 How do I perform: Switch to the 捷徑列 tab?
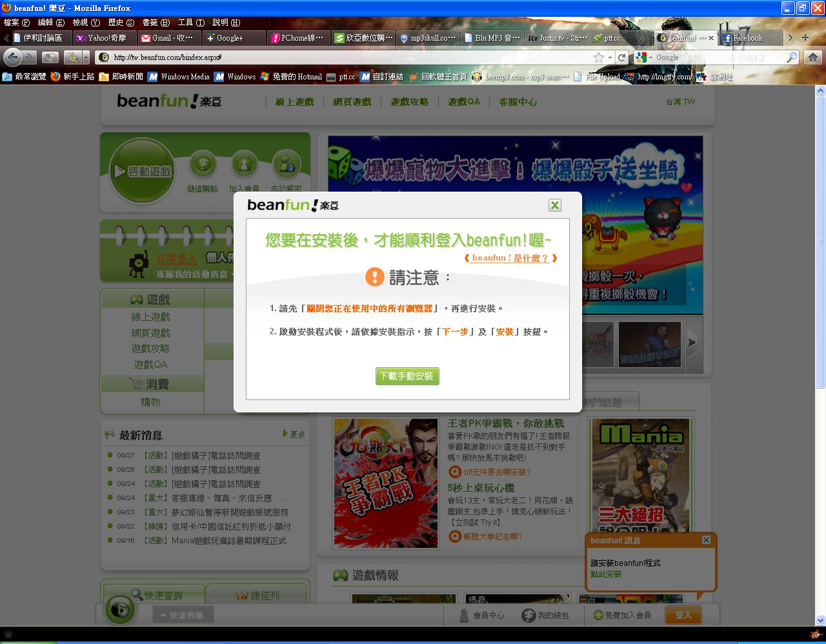click(257, 595)
